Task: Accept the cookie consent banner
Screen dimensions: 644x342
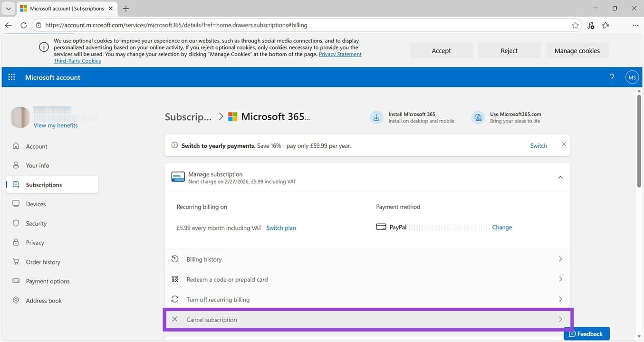Action: pyautogui.click(x=441, y=50)
